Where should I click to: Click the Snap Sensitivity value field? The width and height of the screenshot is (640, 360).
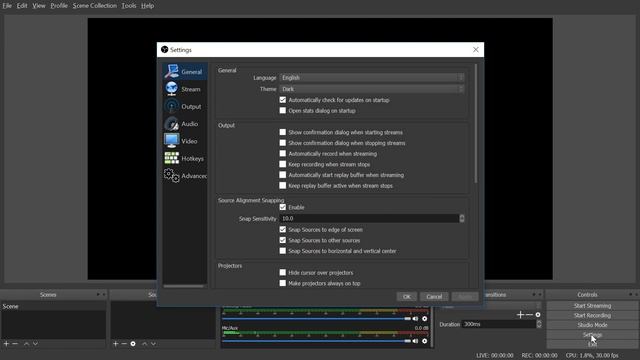point(369,218)
